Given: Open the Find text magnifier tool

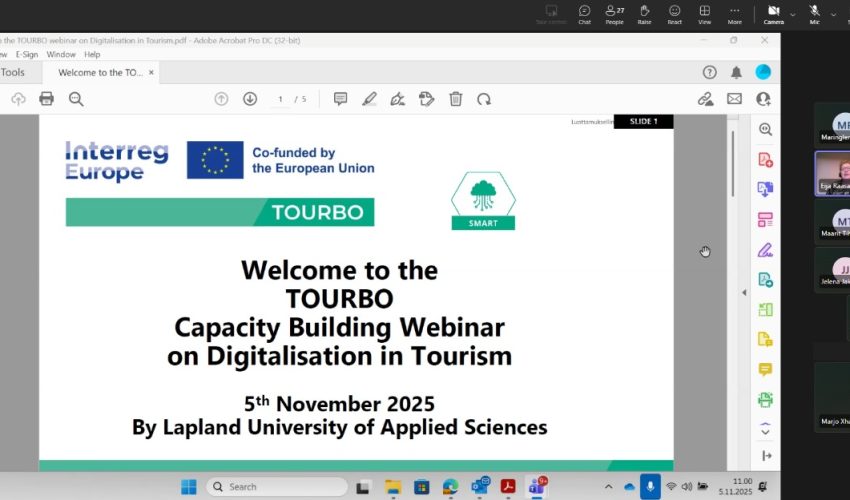Looking at the screenshot, I should pyautogui.click(x=76, y=99).
